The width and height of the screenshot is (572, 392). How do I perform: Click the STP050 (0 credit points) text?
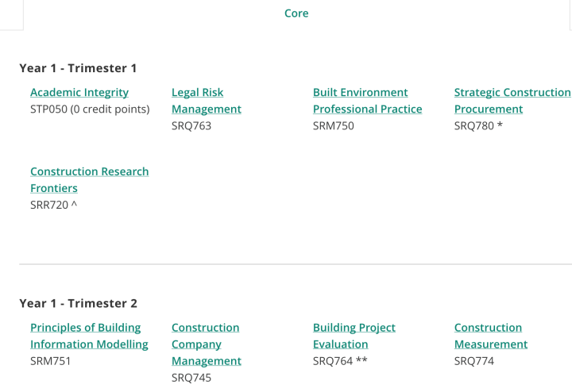click(x=90, y=109)
